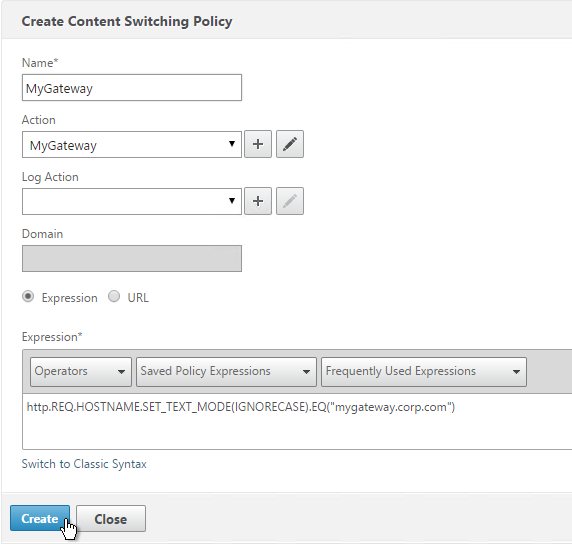Select the Expression radio button
572x544 pixels.
coord(28,296)
